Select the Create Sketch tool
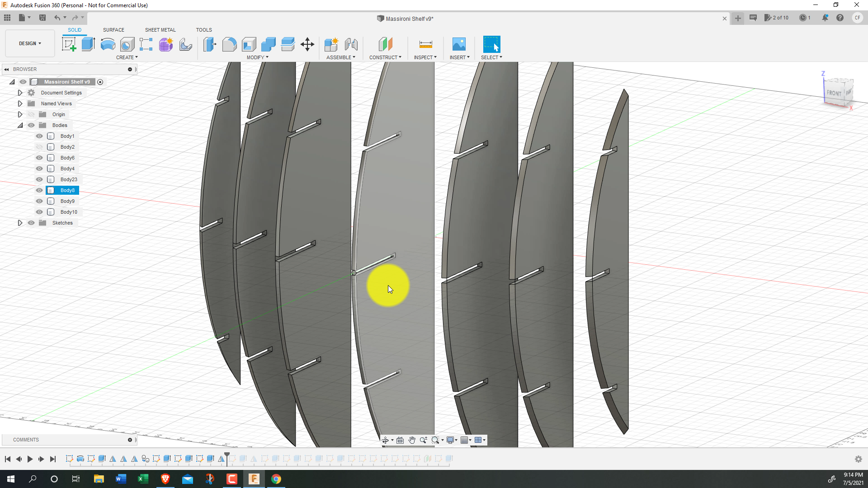This screenshot has height=488, width=868. click(x=69, y=44)
